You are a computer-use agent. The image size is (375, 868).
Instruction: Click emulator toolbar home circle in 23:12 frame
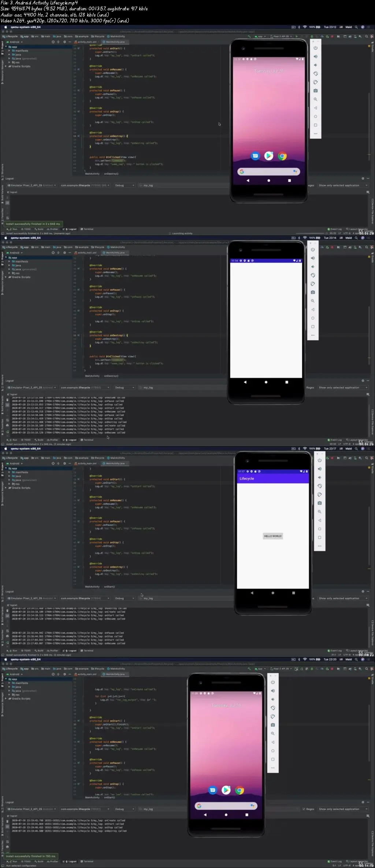point(315,117)
